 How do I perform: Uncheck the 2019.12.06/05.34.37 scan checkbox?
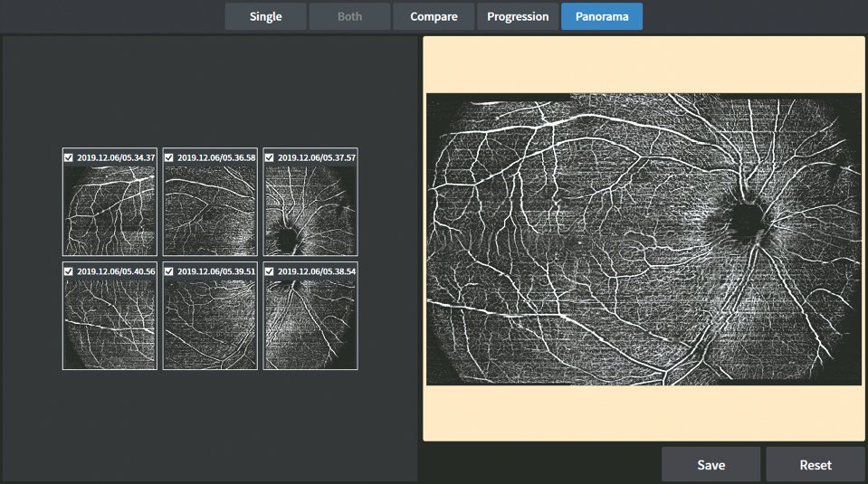pyautogui.click(x=69, y=157)
